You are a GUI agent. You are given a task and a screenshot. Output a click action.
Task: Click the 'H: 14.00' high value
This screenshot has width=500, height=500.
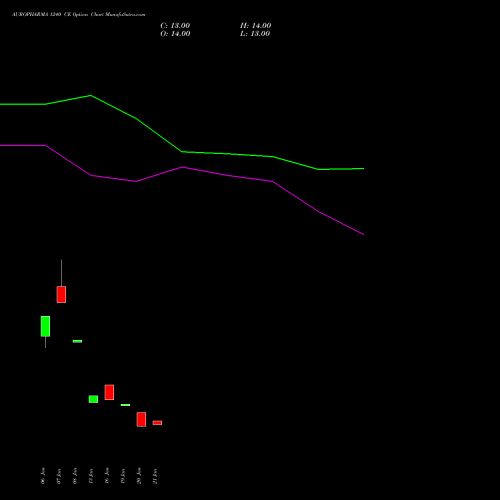(255, 26)
